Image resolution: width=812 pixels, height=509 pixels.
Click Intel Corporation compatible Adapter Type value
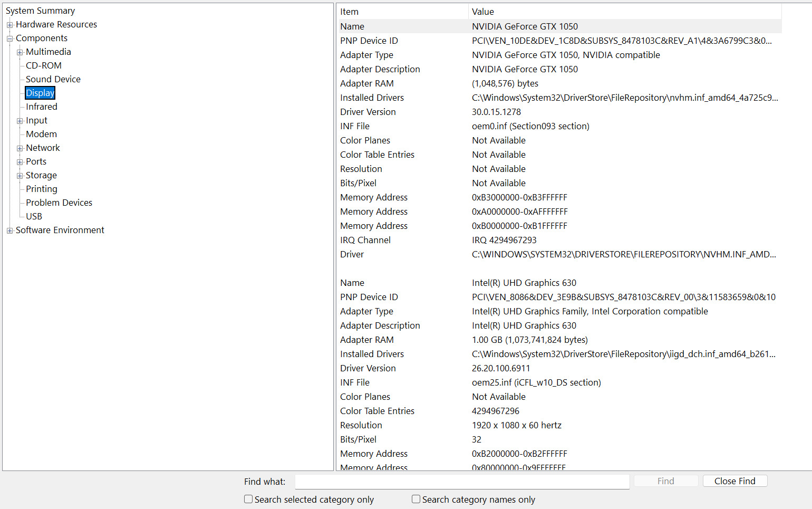[x=590, y=311]
